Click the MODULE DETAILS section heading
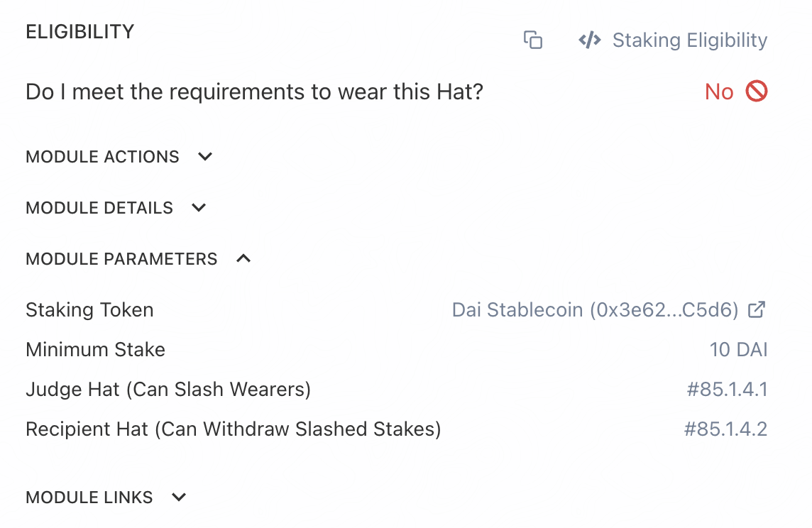 99,208
